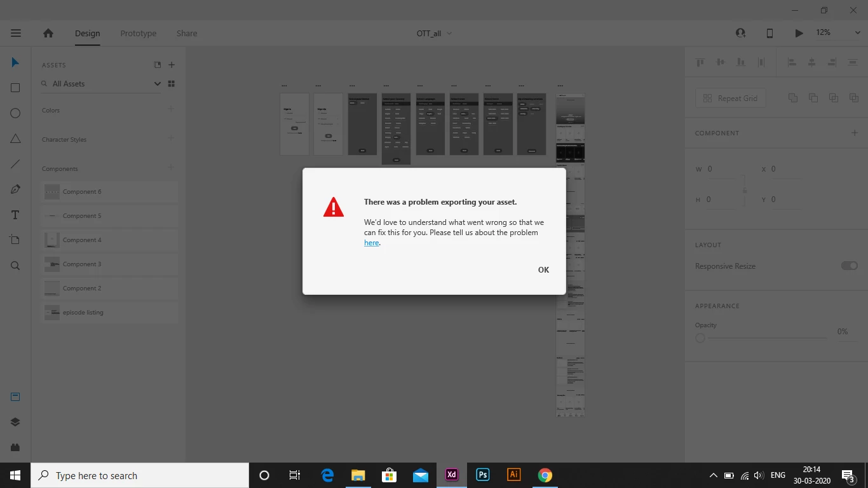868x488 pixels.
Task: Select the Pen tool
Action: [15, 189]
